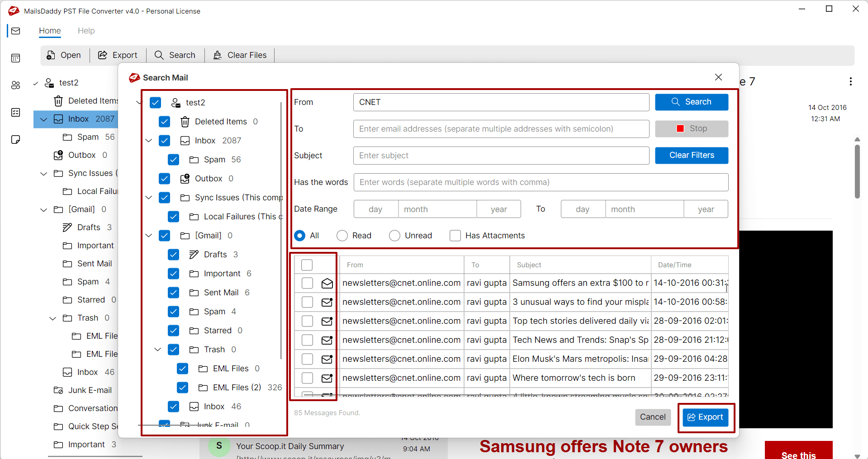Click envelope icon of 3 unusual ways row
The image size is (868, 459).
tap(327, 302)
